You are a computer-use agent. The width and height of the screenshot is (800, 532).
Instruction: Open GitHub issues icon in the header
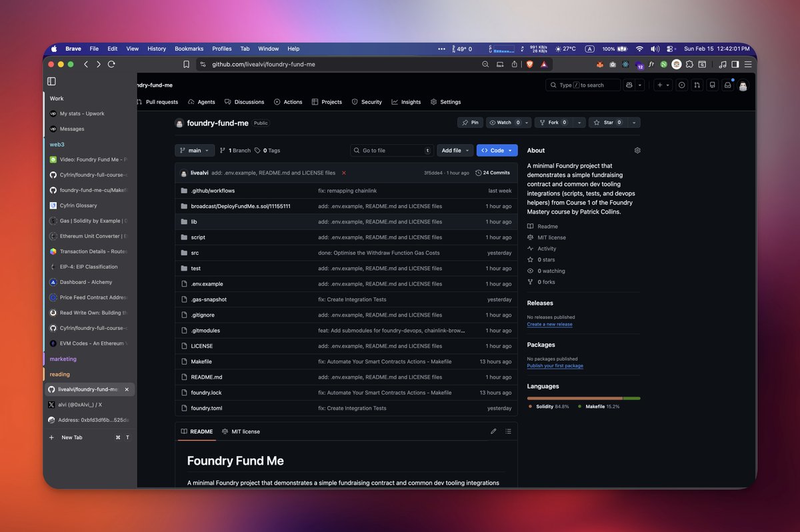pos(681,85)
